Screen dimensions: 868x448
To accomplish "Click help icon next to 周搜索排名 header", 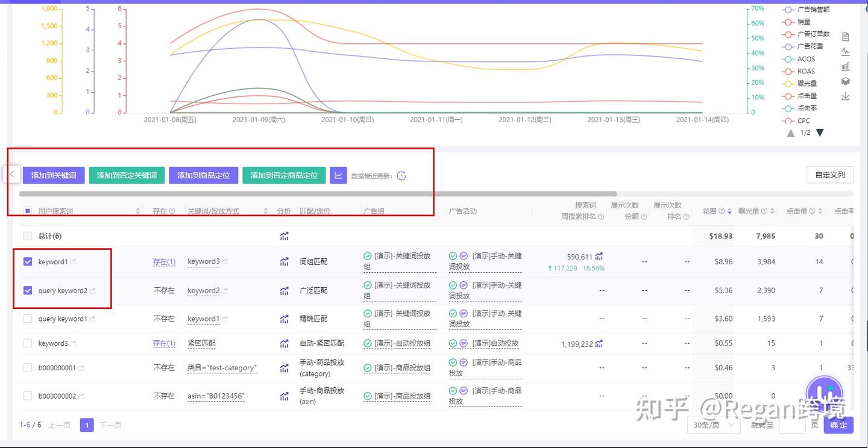I will [601, 217].
